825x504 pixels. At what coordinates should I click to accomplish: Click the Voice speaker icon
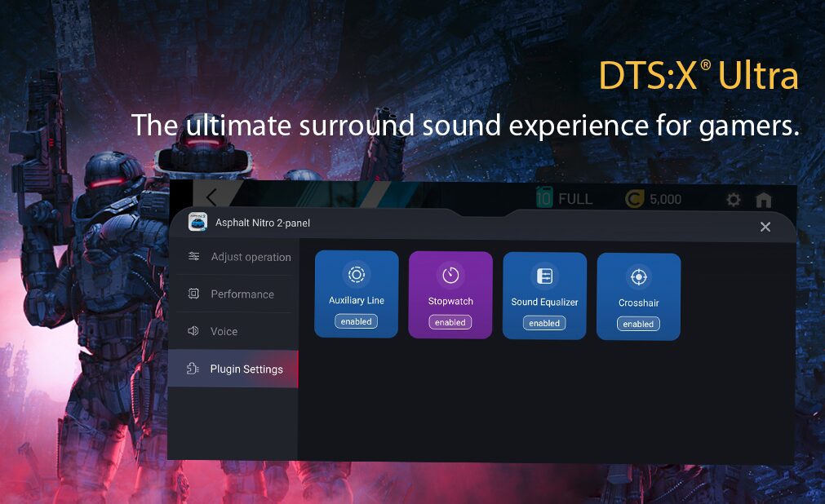point(193,331)
